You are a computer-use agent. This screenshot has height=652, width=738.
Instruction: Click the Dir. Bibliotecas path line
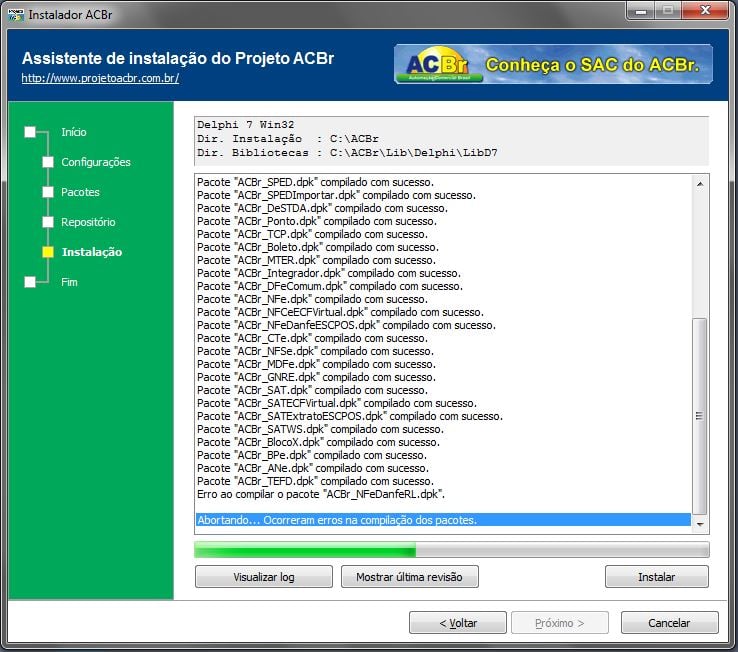347,153
